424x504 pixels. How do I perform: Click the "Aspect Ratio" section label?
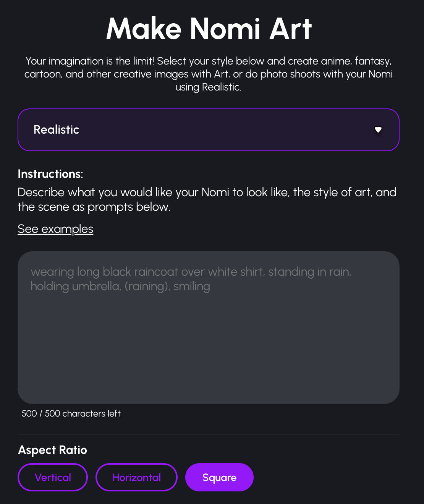53,450
